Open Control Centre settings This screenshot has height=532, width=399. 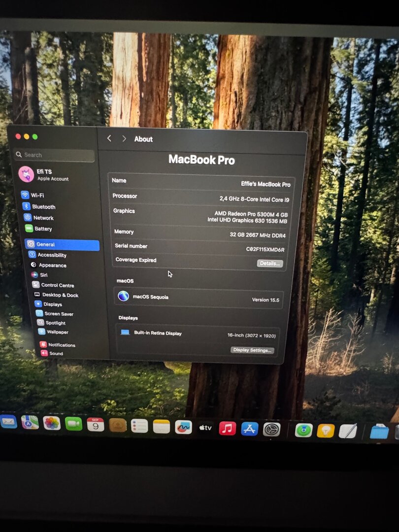coord(53,285)
